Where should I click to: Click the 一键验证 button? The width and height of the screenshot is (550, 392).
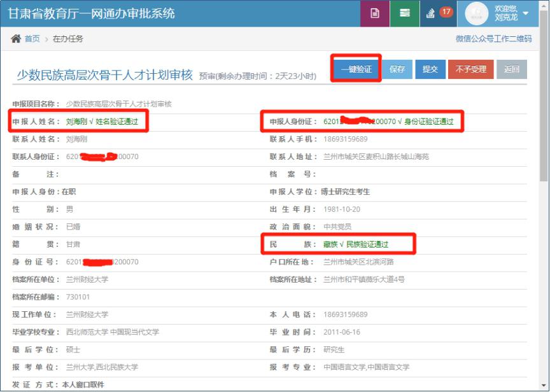coord(356,69)
